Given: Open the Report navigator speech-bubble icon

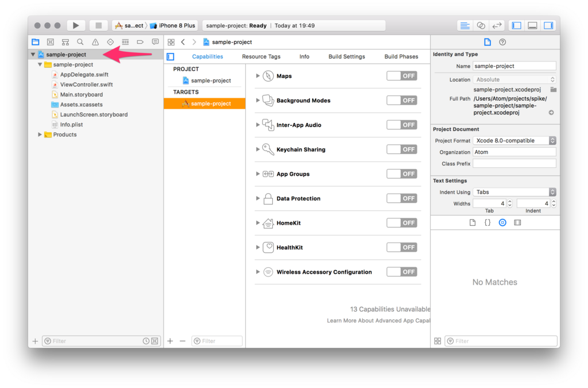Looking at the screenshot, I should (155, 42).
